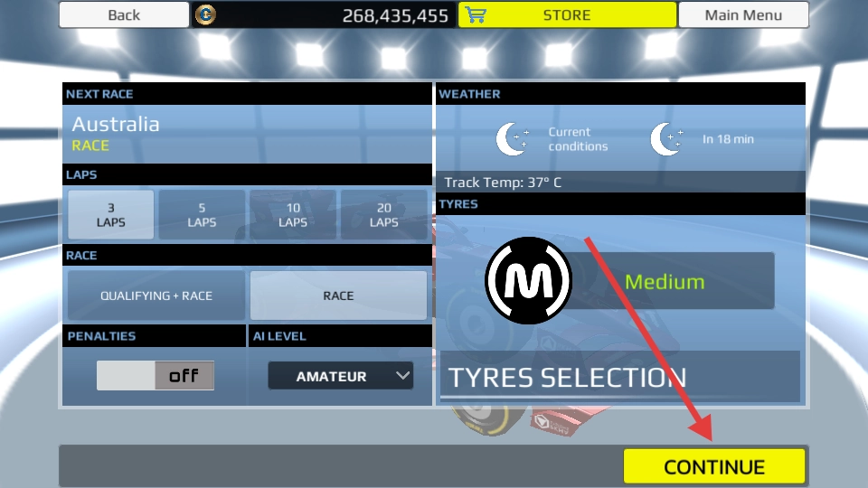This screenshot has height=488, width=868.
Task: Switch to Qualifying + Race mode
Action: tap(156, 296)
